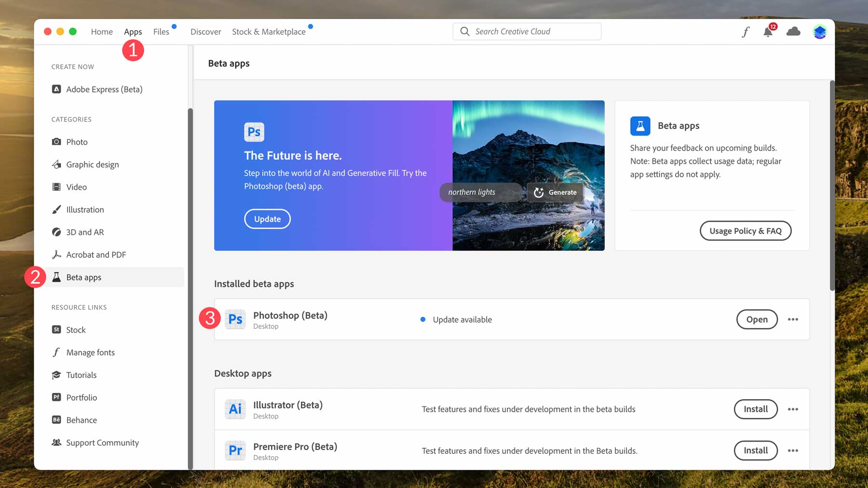The height and width of the screenshot is (488, 868).
Task: Click the Manage fonts f icon
Action: (x=56, y=352)
